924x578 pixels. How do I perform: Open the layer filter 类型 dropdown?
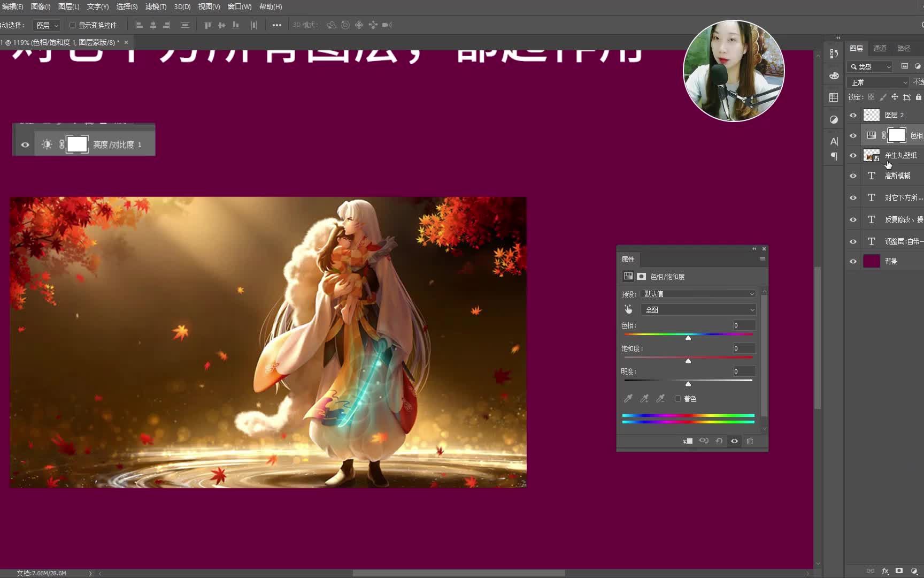tap(871, 67)
